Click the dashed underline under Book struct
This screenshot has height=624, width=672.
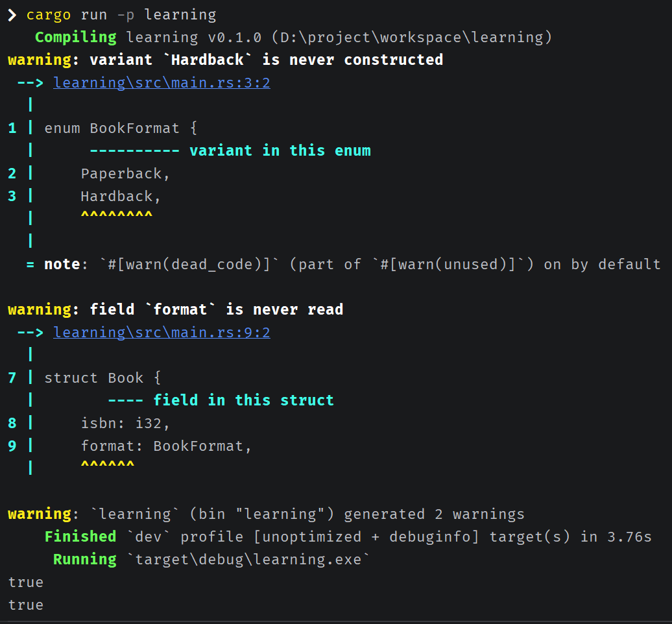126,401
